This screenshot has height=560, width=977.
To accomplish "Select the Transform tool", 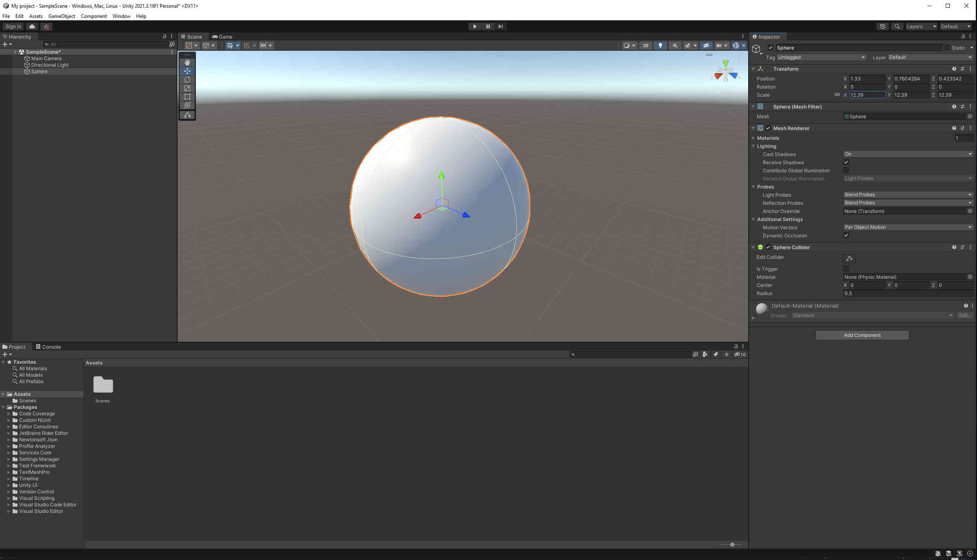I will [187, 105].
